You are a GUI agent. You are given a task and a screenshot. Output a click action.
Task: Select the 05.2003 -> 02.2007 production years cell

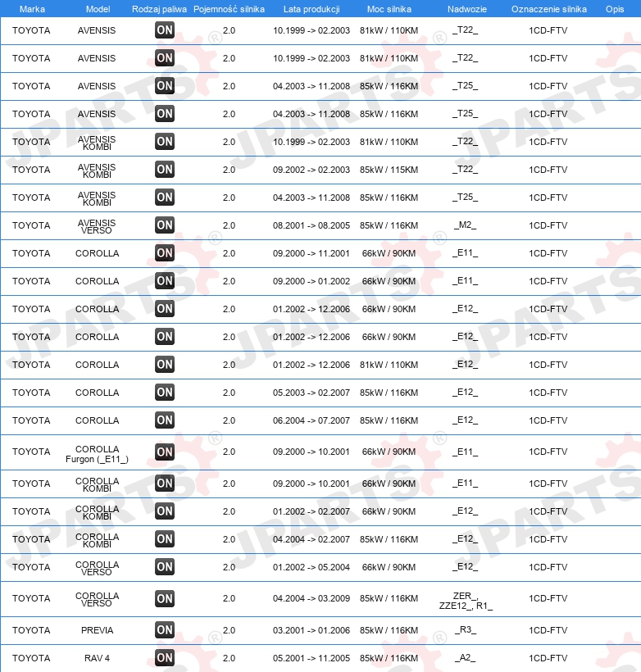tap(311, 393)
